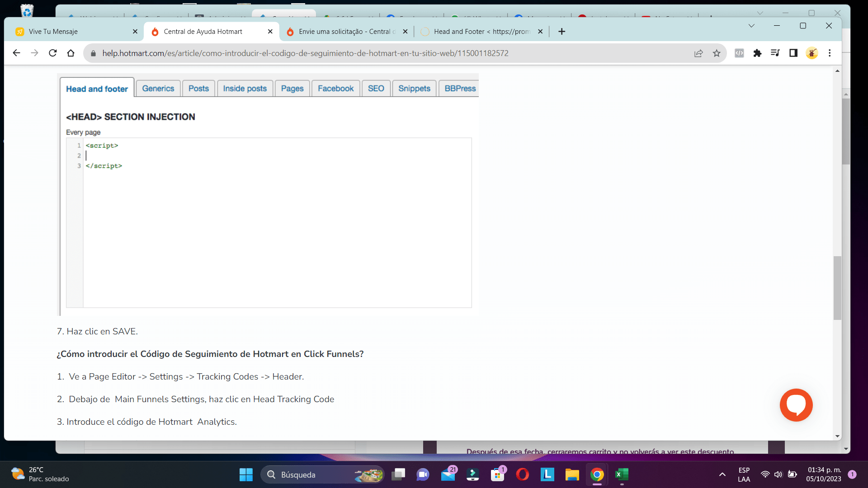This screenshot has width=868, height=488.
Task: Close the Vive Tu Mensaje tab
Action: point(135,32)
